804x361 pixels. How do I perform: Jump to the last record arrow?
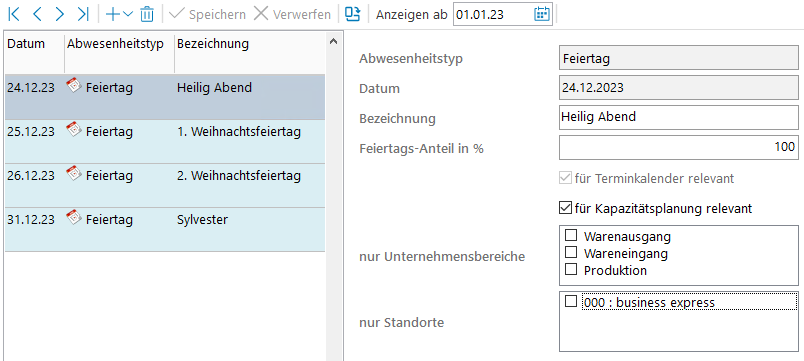(83, 14)
